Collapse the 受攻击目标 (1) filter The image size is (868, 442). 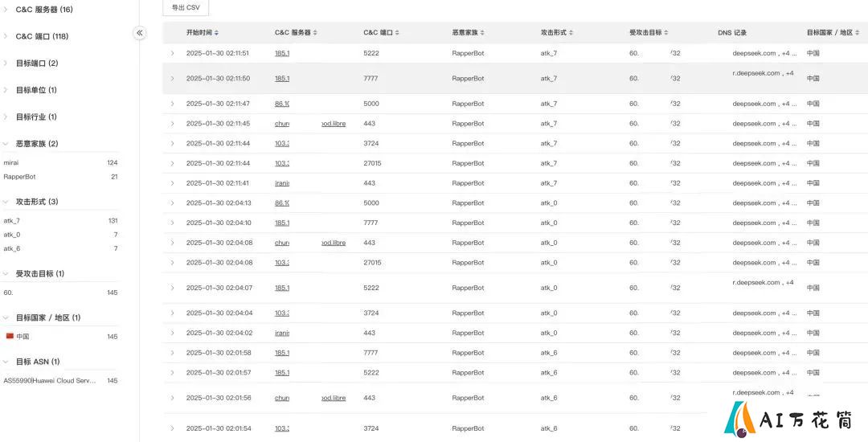point(6,274)
